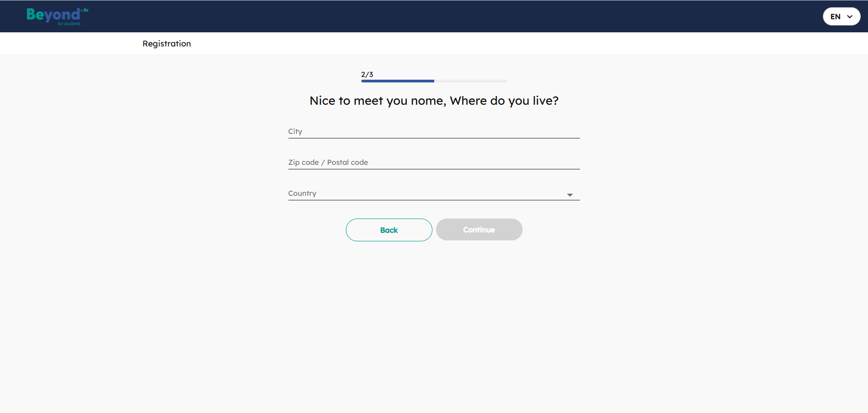Focus the Zip code / Postal code field
This screenshot has height=413, width=868.
434,163
